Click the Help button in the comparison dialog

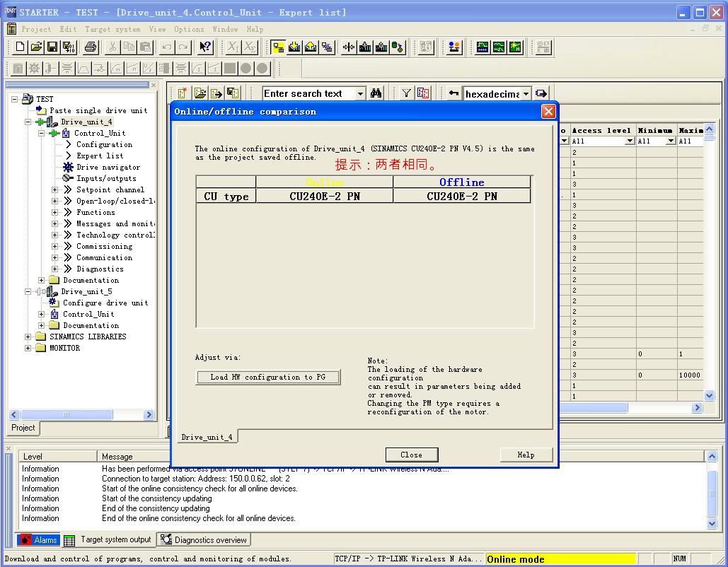click(x=526, y=455)
